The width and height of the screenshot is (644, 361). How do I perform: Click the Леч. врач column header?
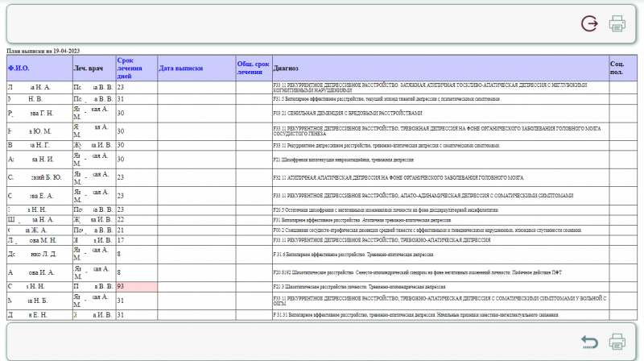tap(86, 68)
